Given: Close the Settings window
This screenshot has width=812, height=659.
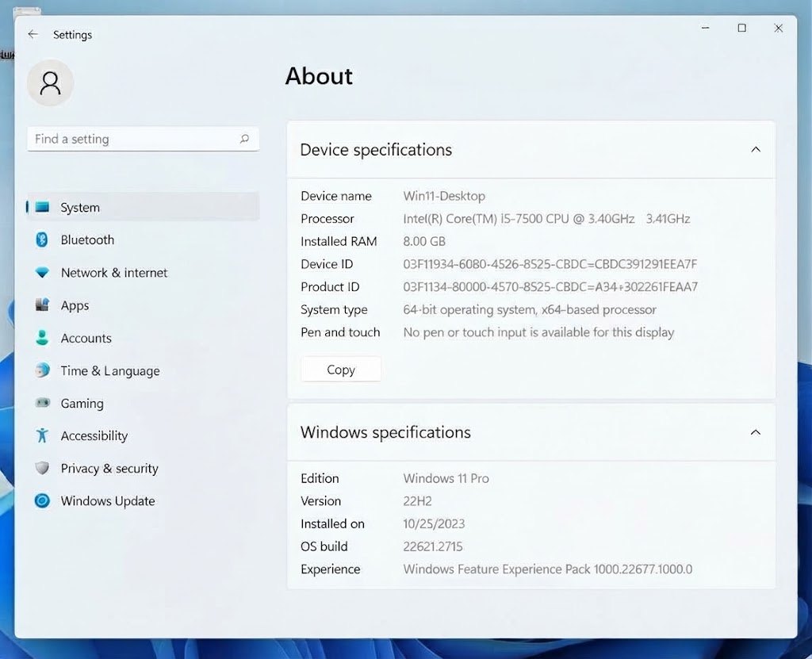Looking at the screenshot, I should 779,28.
